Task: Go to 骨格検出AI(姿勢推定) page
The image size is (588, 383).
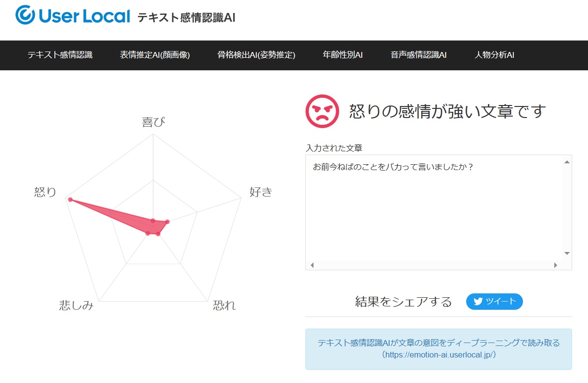Action: tap(256, 55)
